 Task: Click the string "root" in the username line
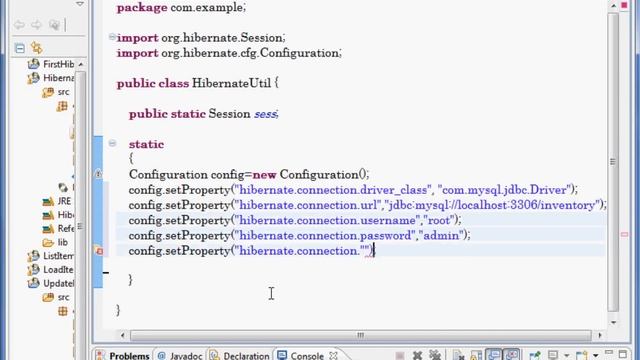tap(439, 220)
